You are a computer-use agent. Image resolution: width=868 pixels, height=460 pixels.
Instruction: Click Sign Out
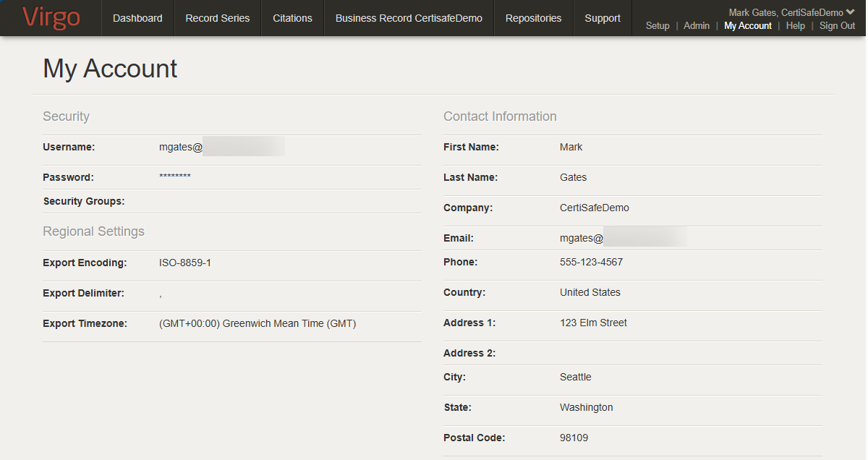point(837,26)
